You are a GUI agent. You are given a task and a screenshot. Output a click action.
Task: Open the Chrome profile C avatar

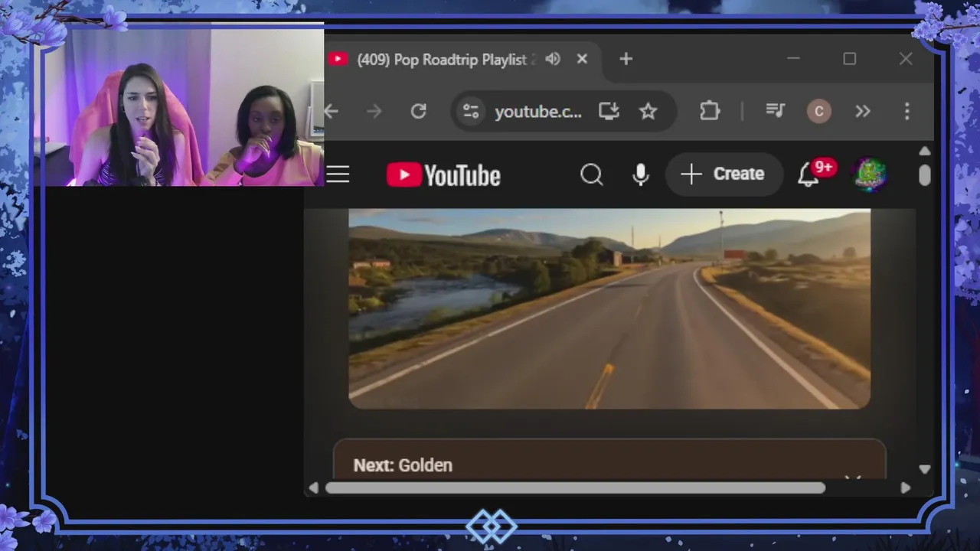(818, 112)
